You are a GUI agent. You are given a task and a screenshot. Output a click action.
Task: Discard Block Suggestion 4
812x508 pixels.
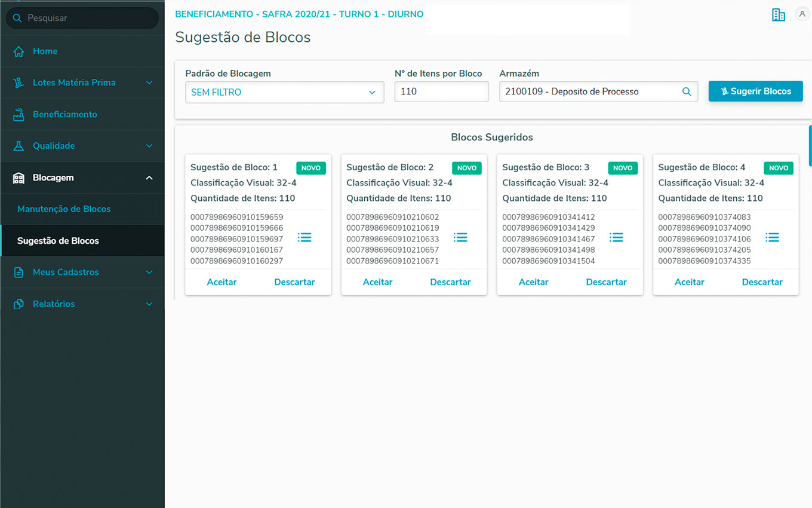click(x=762, y=282)
